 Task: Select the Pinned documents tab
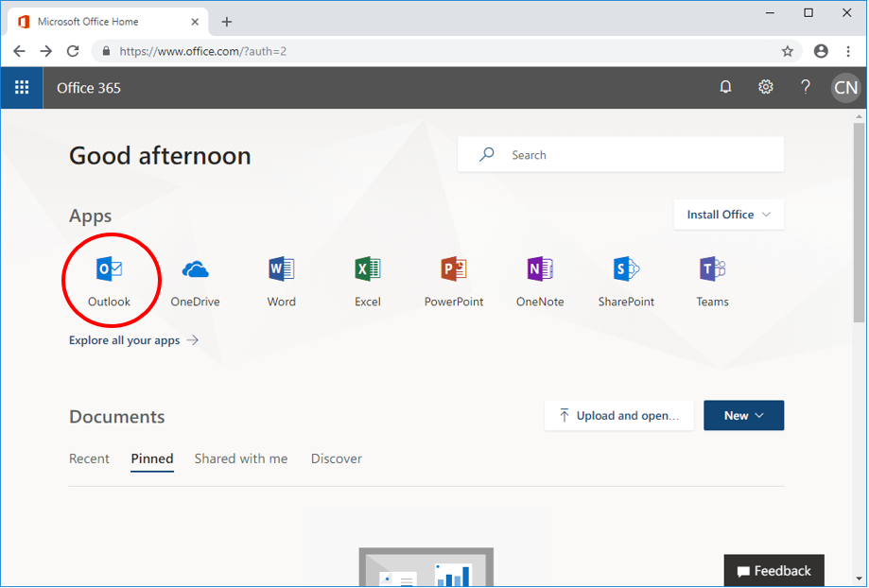coord(152,458)
